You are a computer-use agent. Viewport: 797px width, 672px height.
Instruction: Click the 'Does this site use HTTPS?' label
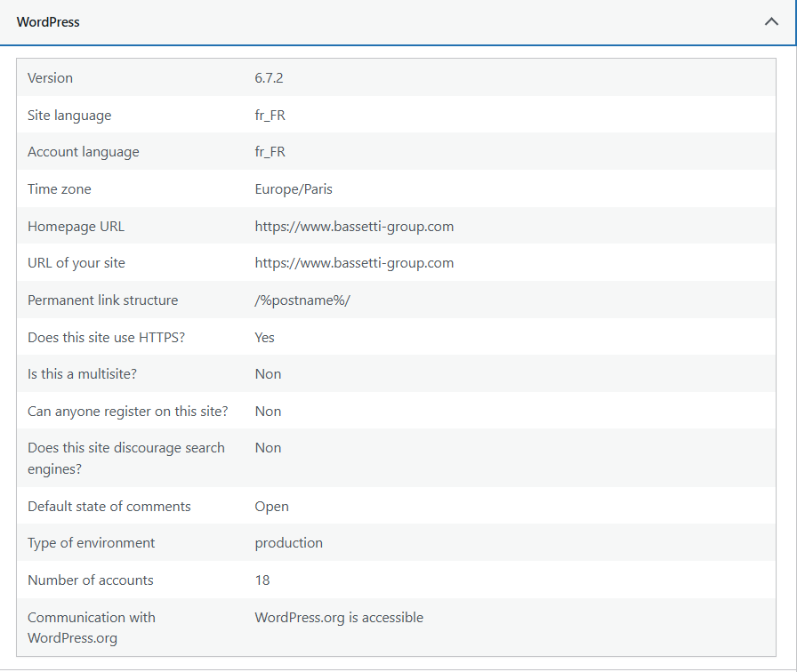(x=105, y=338)
